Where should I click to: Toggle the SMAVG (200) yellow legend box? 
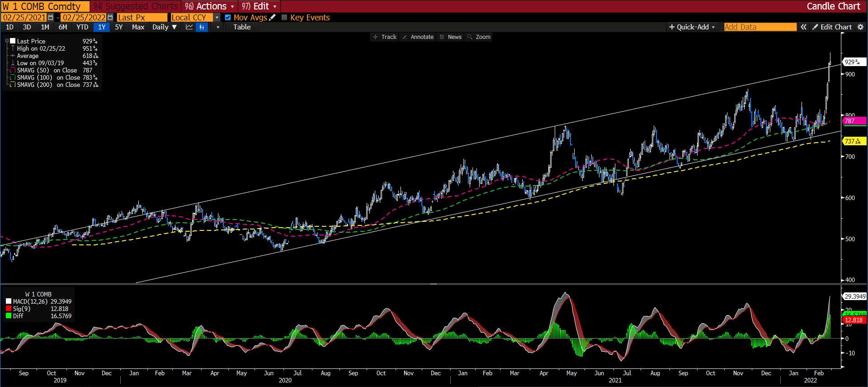[13, 85]
